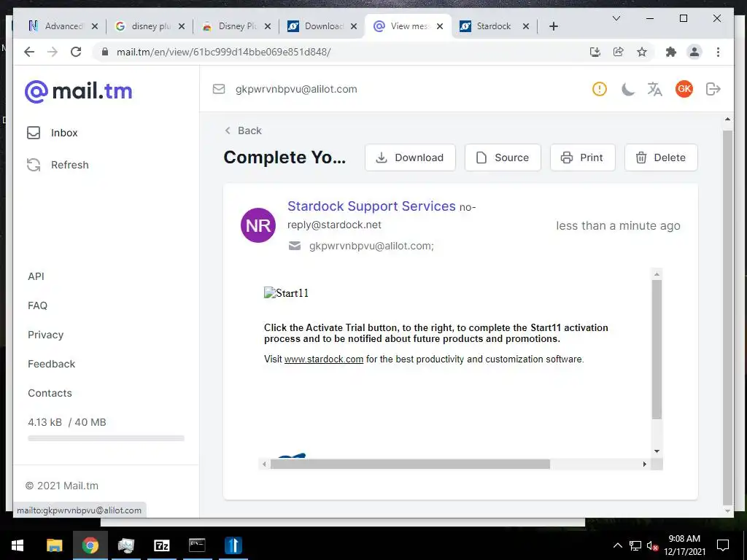The image size is (747, 560).
Task: Open the Inbox folder
Action: [52, 133]
